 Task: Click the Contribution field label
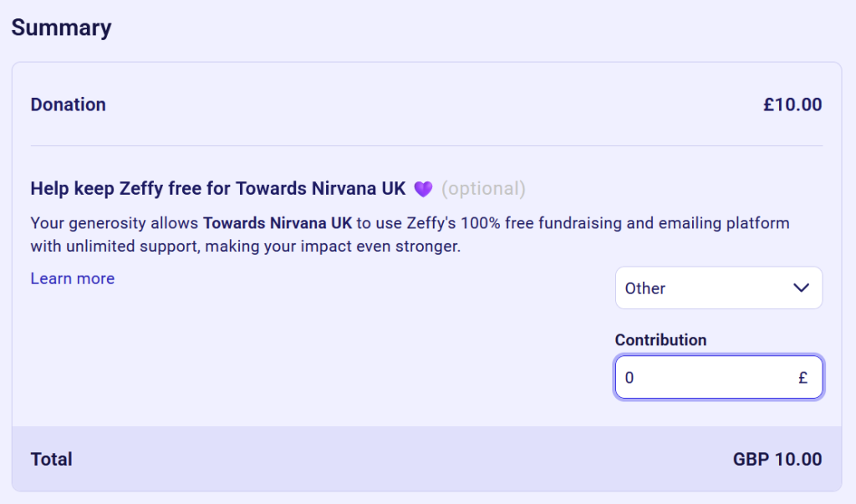pos(660,340)
